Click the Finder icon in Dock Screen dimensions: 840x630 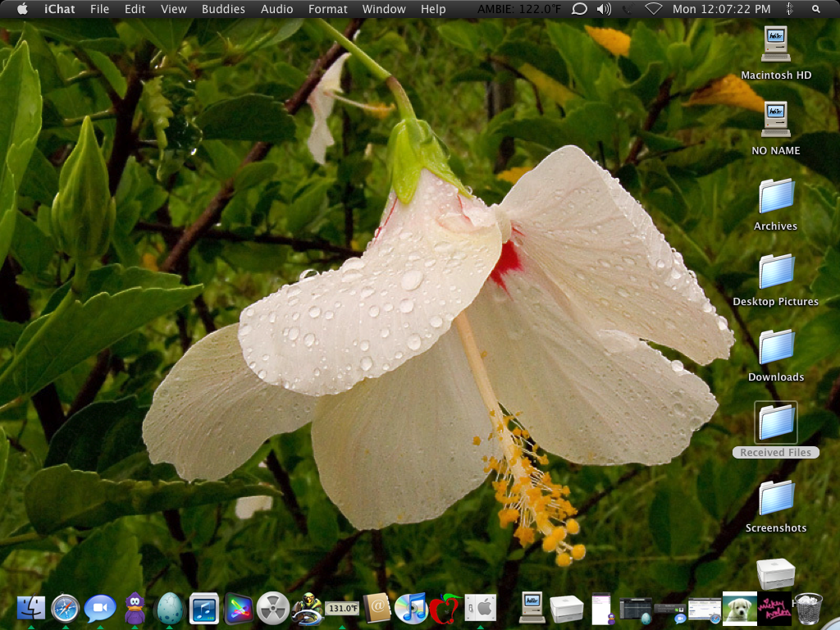31,608
